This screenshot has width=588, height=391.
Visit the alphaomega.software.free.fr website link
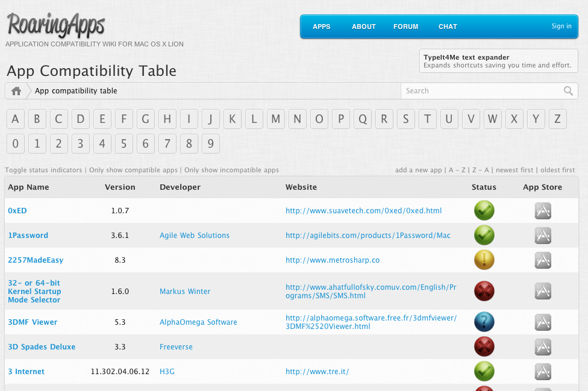371,322
